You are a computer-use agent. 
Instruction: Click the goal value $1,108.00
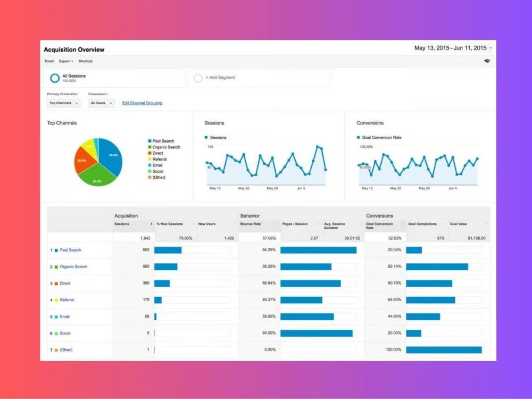point(476,238)
